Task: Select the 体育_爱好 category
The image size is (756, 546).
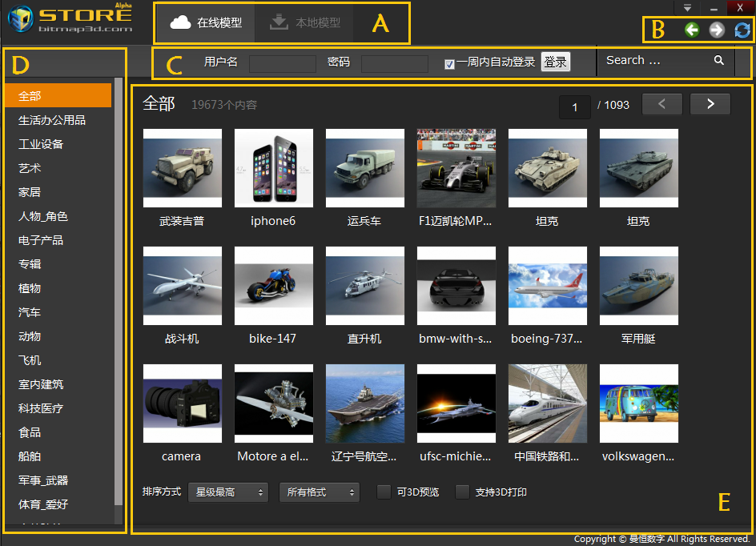Action: pyautogui.click(x=58, y=504)
